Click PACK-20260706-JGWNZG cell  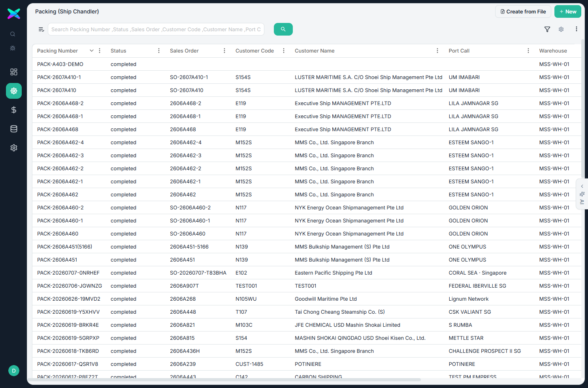[70, 286]
